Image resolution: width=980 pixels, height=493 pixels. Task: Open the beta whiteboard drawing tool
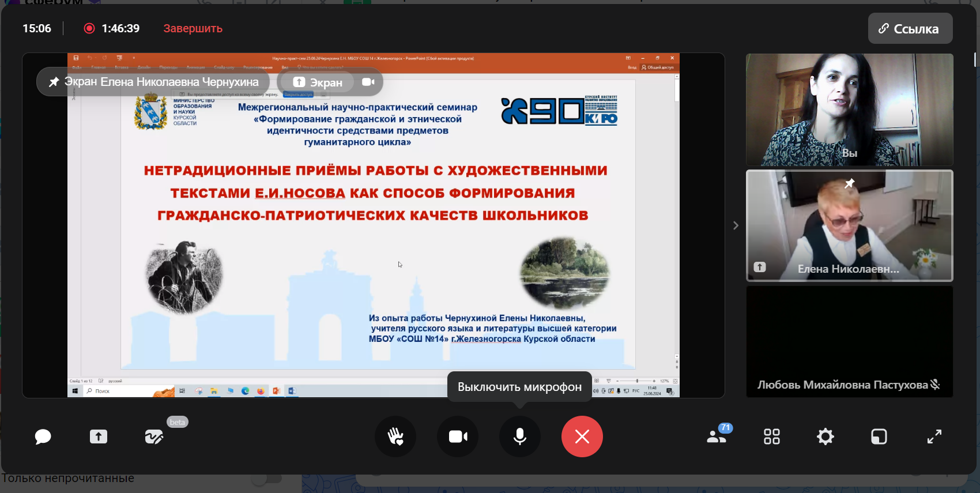point(154,436)
